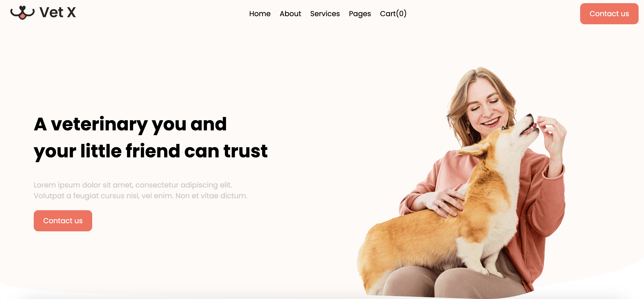Click the Lorem ipsum description paragraph
Viewport: 644px width, 299px height.
(x=141, y=190)
